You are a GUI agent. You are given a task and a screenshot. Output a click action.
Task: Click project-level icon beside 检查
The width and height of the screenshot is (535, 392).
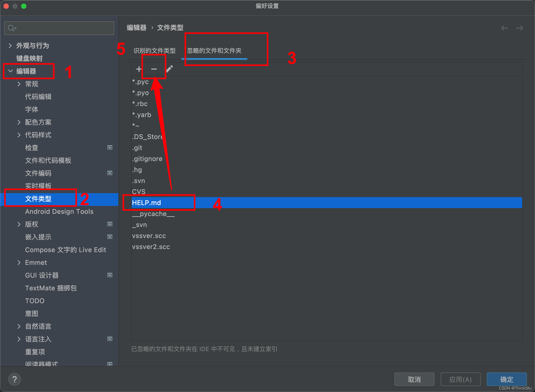(110, 148)
